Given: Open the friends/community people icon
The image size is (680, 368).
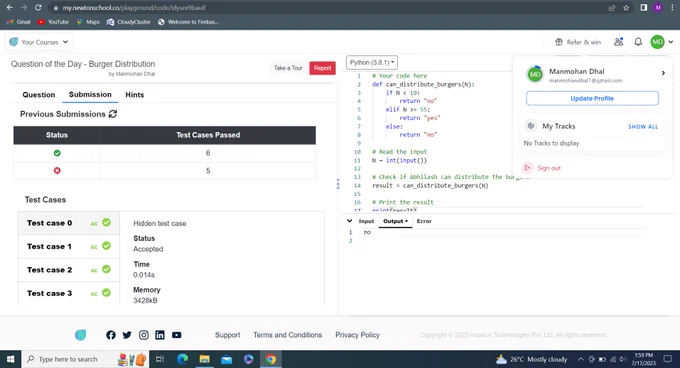Looking at the screenshot, I should click(618, 42).
